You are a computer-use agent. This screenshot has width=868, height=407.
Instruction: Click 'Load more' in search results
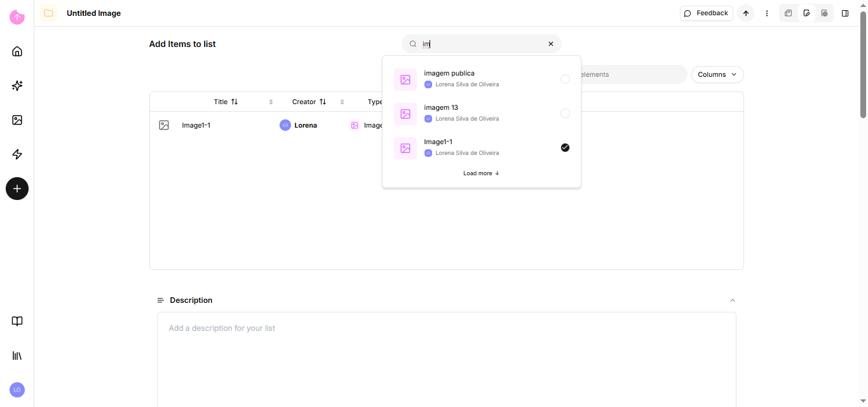(x=481, y=173)
